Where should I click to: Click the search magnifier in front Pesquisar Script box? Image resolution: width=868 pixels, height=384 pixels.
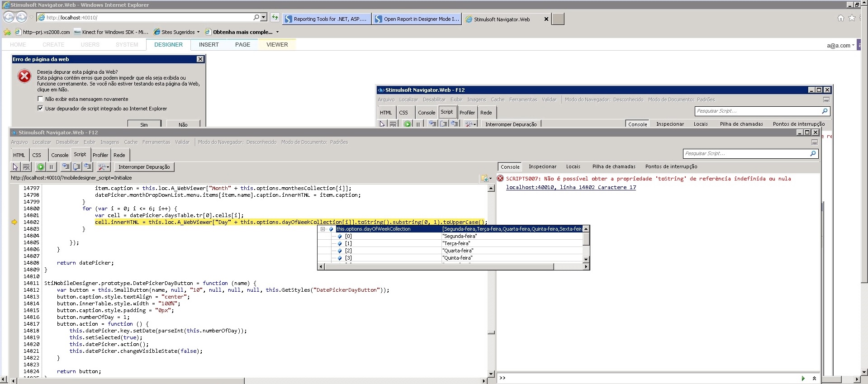(x=813, y=154)
